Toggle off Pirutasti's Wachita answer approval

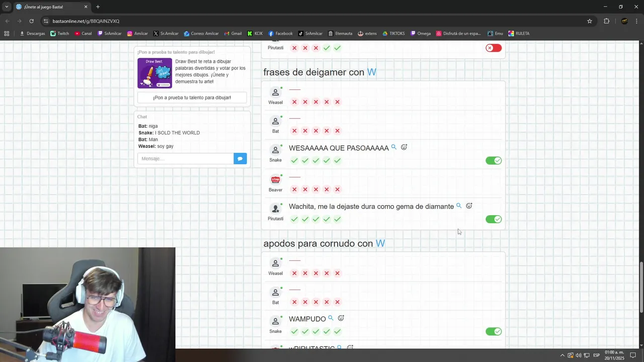[494, 219]
